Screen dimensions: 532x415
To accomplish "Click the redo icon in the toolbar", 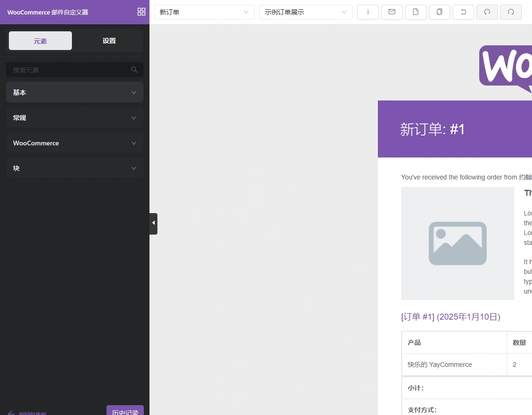I will pos(511,12).
